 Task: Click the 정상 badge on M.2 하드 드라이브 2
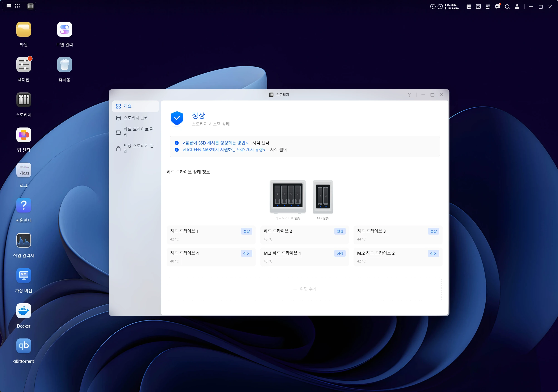[x=433, y=253]
